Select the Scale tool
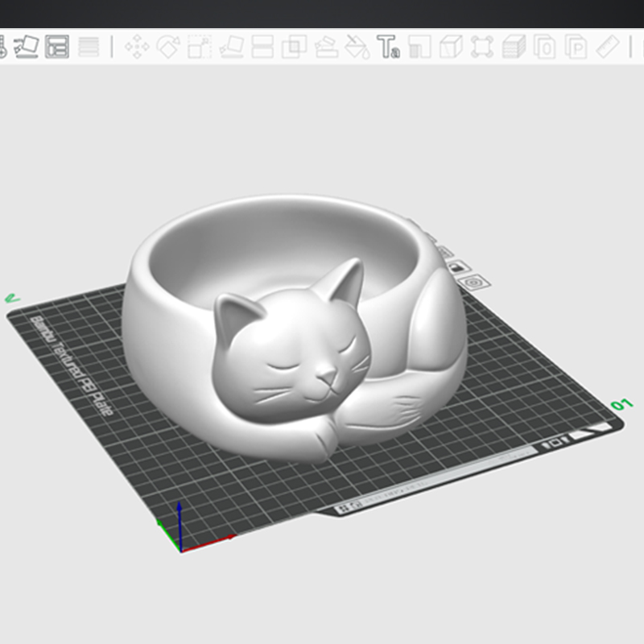644x644 pixels. tap(200, 47)
